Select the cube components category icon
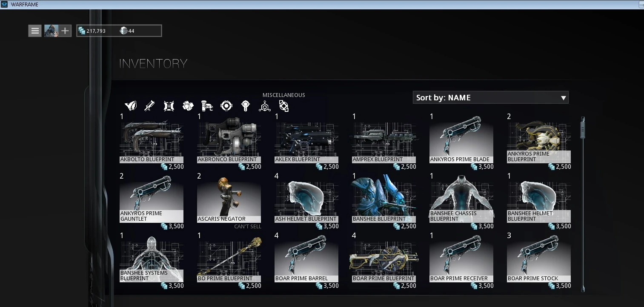 tap(188, 106)
